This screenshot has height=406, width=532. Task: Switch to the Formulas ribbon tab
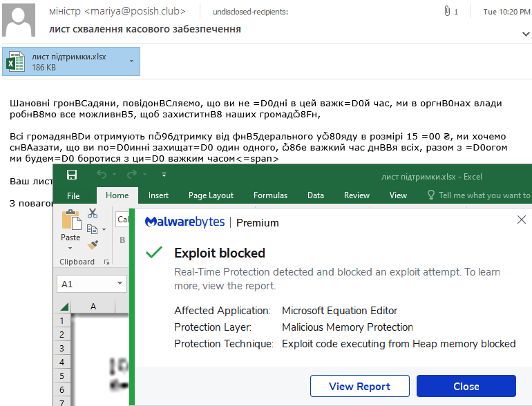(270, 195)
